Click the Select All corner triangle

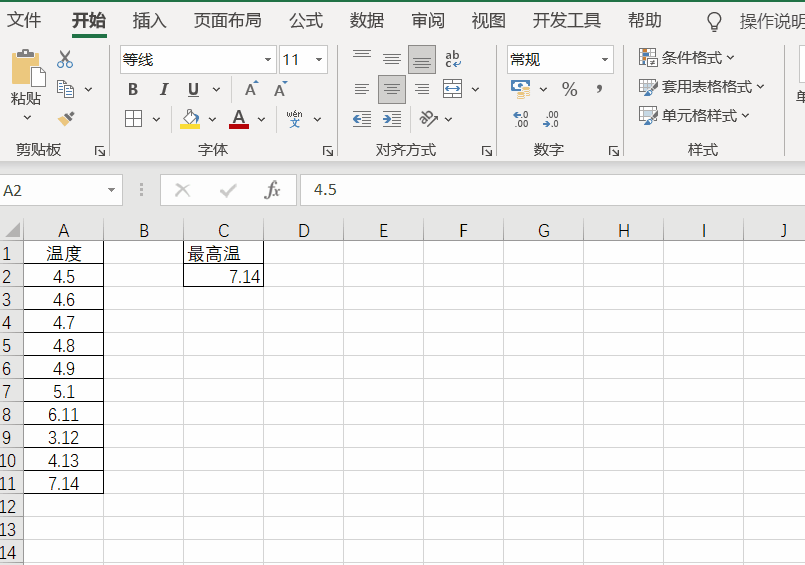click(12, 229)
